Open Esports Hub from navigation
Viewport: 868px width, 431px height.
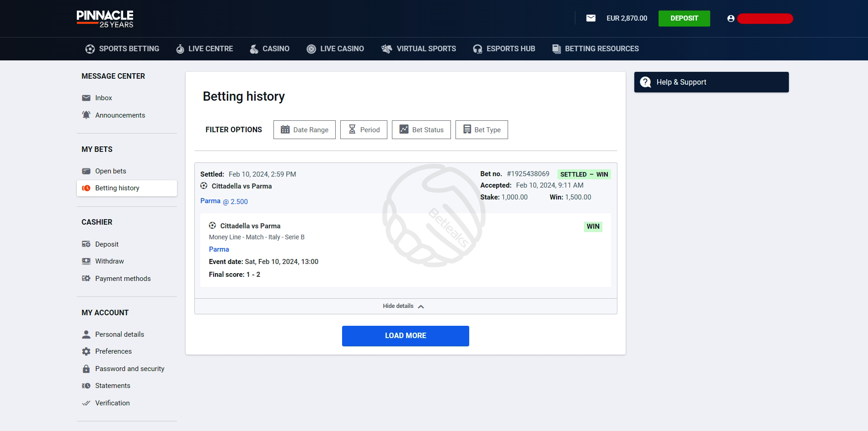[504, 49]
